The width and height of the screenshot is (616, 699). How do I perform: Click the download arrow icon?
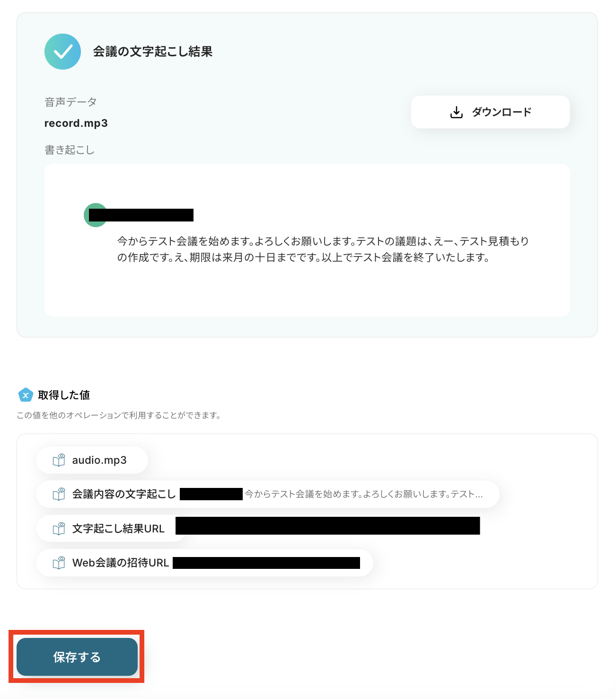click(x=457, y=112)
